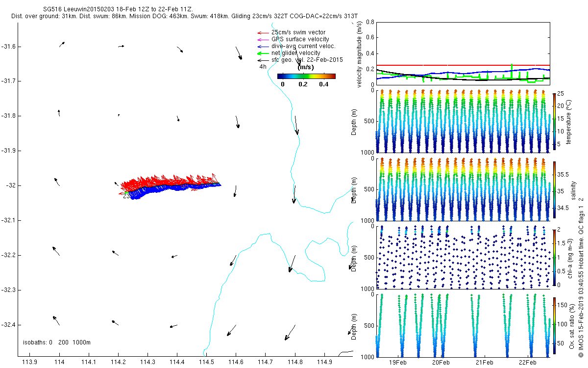The height and width of the screenshot is (368, 588).
Task: Click the temperature (°C) colorbar
Action: pyautogui.click(x=554, y=121)
